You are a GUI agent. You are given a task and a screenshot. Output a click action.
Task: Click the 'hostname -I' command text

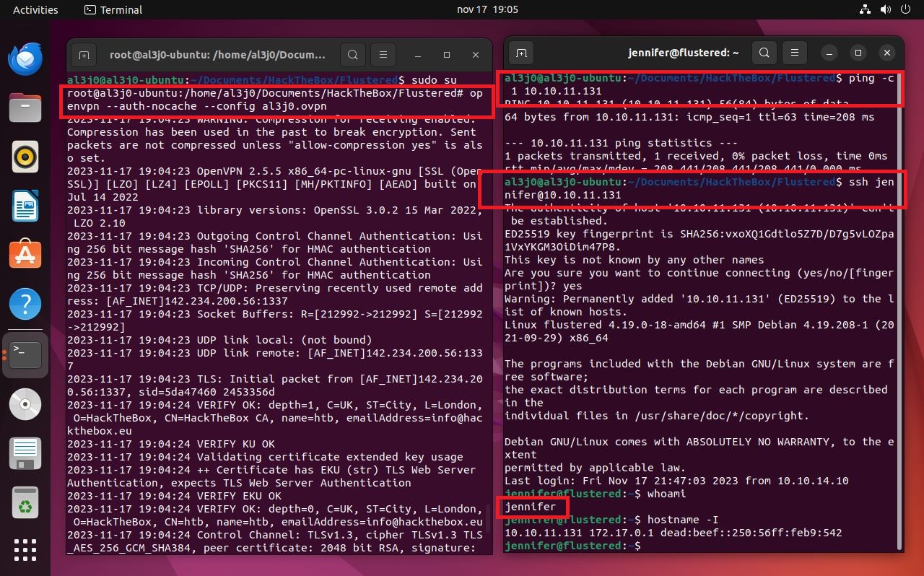(x=683, y=520)
